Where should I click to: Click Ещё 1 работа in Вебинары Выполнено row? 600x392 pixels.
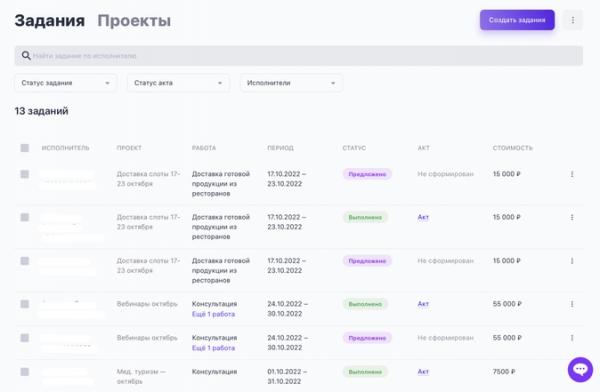213,314
